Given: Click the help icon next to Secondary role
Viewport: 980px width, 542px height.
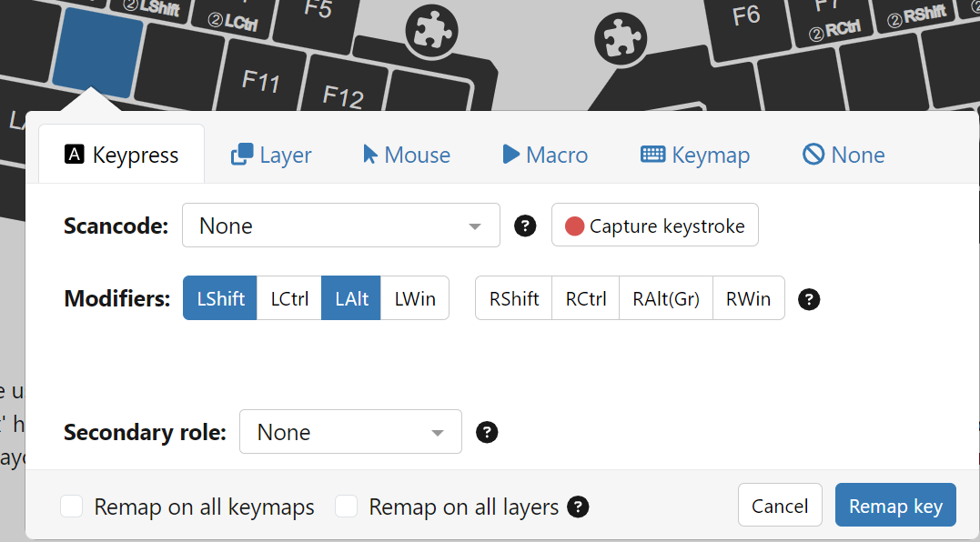Looking at the screenshot, I should pos(488,432).
